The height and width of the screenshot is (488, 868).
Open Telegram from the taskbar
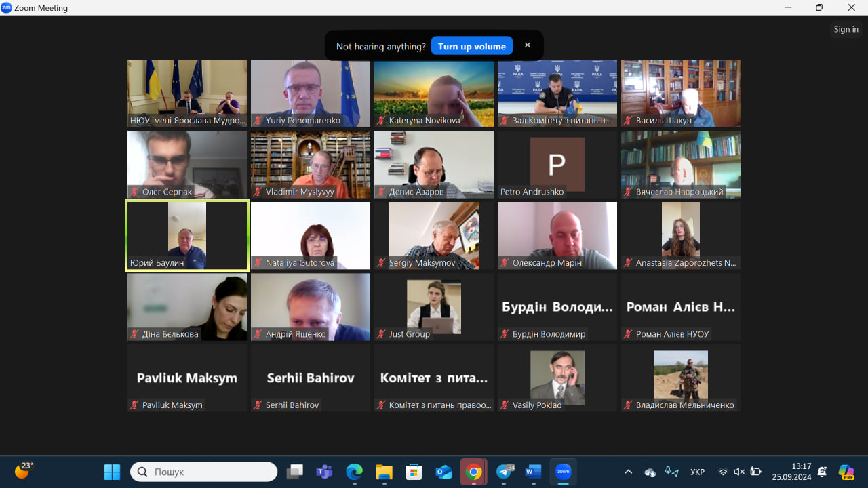(505, 472)
